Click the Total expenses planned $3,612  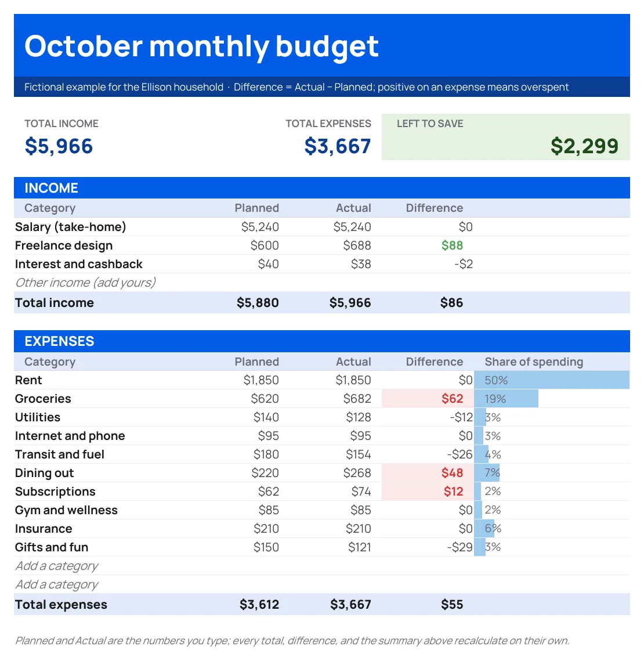click(259, 605)
